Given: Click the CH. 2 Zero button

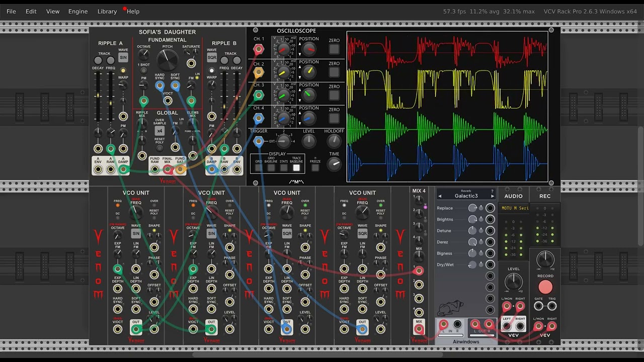Looking at the screenshot, I should 334,72.
